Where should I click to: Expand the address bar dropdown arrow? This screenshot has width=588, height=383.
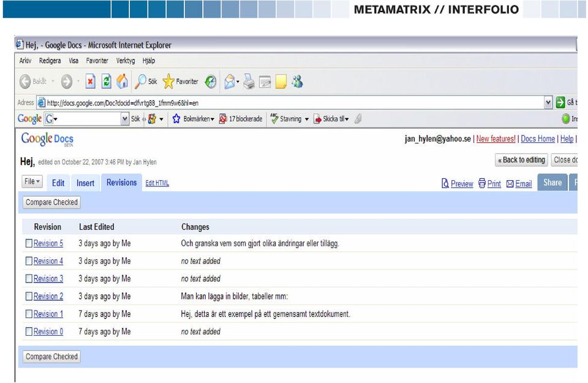coord(548,102)
